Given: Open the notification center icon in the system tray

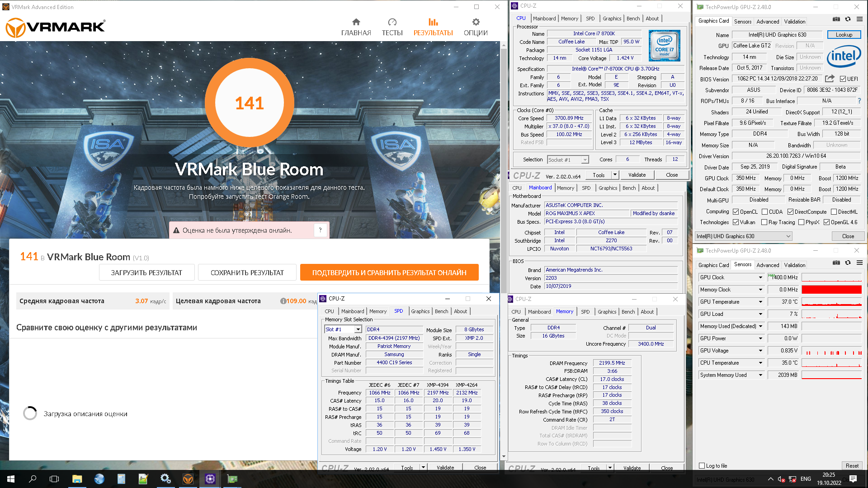Looking at the screenshot, I should (x=853, y=479).
